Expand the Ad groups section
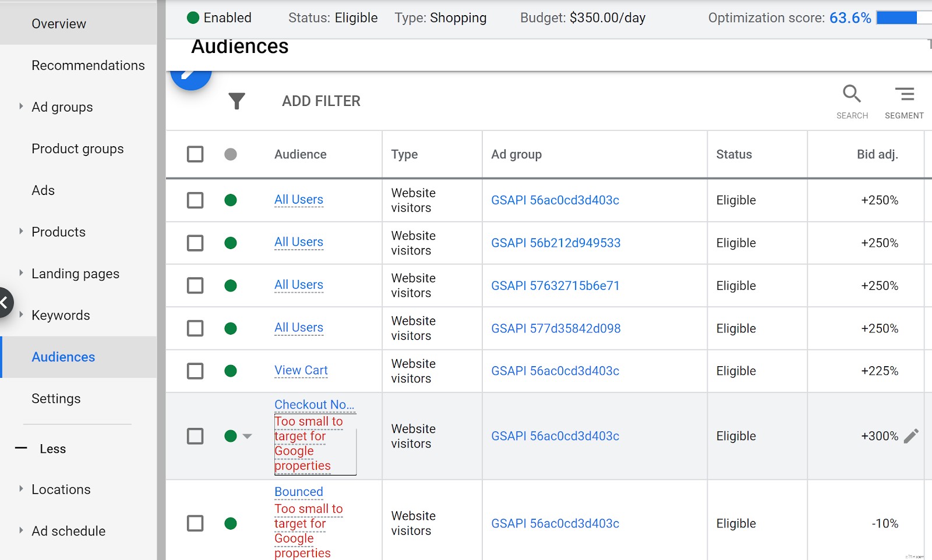932x560 pixels. [20, 107]
